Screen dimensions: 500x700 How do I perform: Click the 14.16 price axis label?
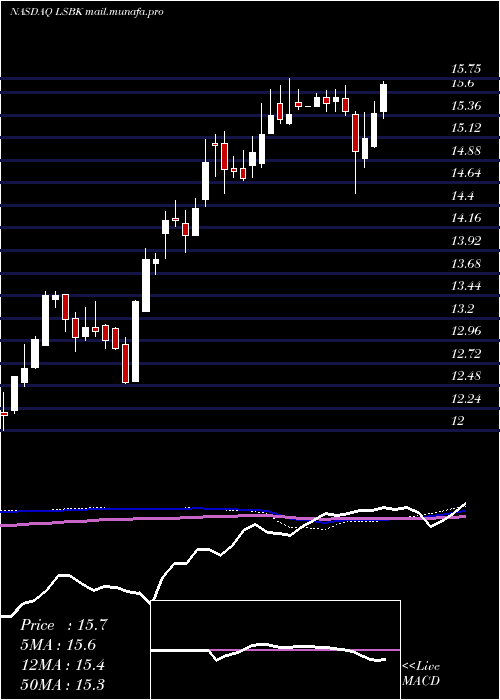point(466,218)
